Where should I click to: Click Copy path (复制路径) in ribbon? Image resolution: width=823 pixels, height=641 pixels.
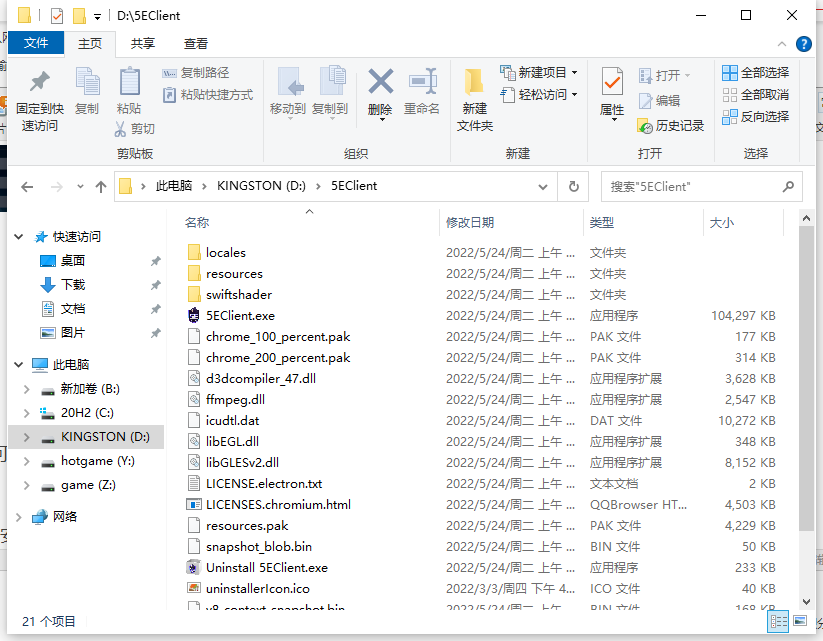click(196, 73)
